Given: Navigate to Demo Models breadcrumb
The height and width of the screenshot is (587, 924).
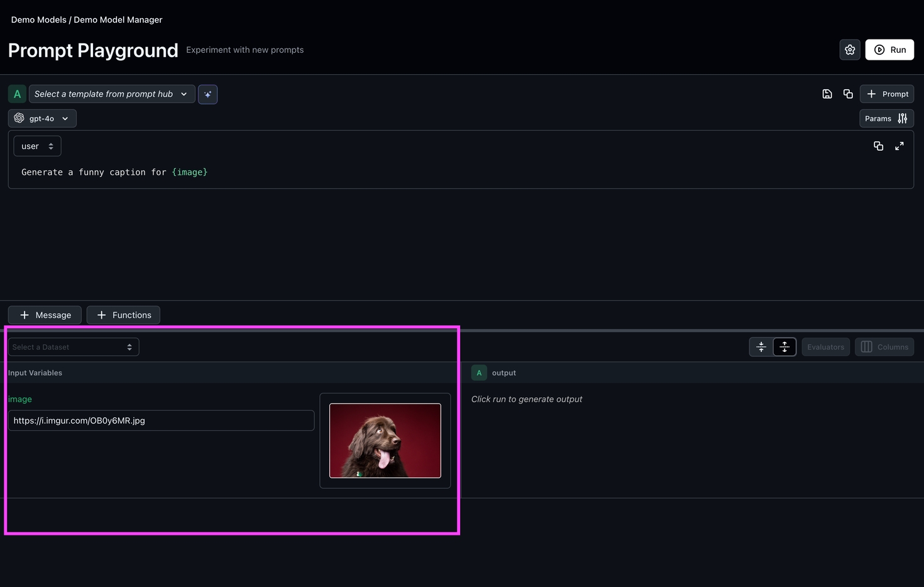Looking at the screenshot, I should 38,19.
